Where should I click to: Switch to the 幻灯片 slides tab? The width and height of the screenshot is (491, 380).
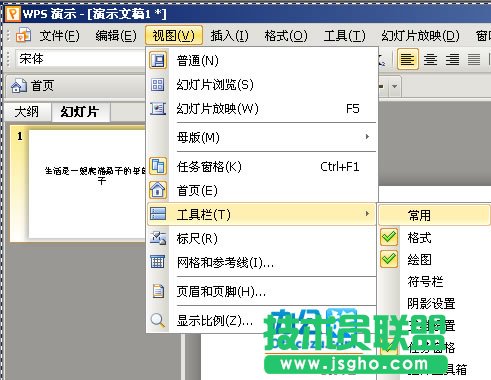click(x=80, y=112)
